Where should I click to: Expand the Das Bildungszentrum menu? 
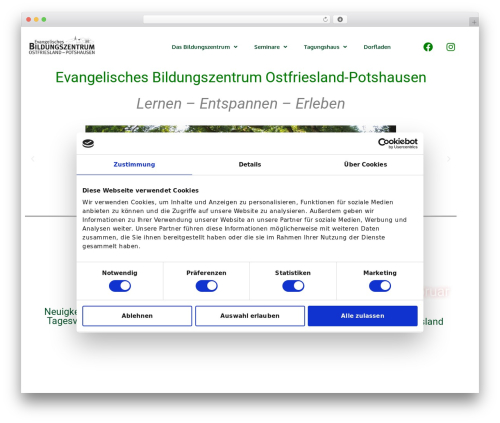204,47
